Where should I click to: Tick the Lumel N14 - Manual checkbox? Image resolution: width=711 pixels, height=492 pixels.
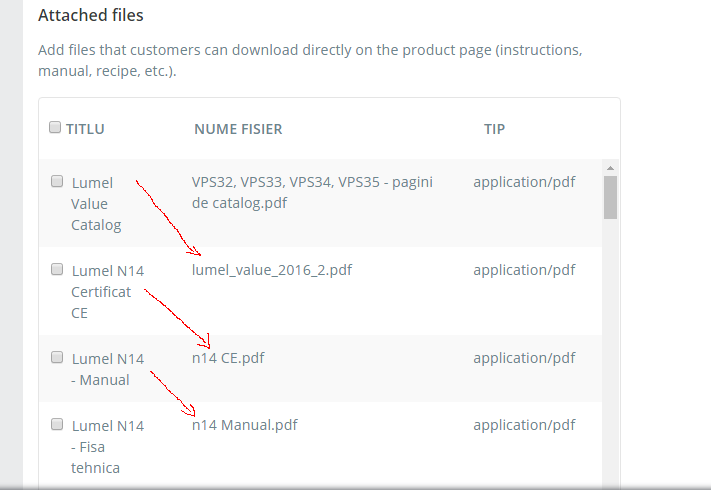click(57, 357)
